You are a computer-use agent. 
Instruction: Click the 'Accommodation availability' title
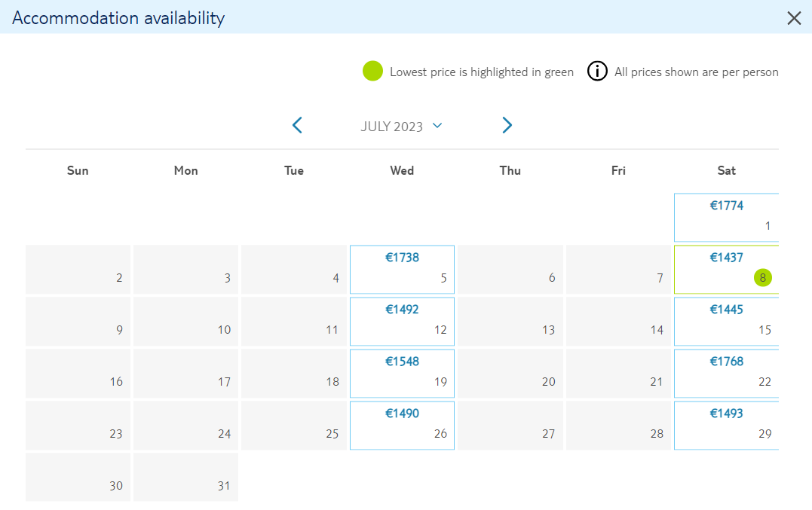[118, 18]
